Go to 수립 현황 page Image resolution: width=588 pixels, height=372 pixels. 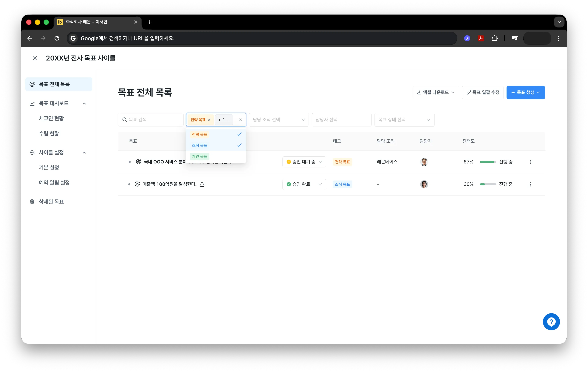(x=49, y=133)
